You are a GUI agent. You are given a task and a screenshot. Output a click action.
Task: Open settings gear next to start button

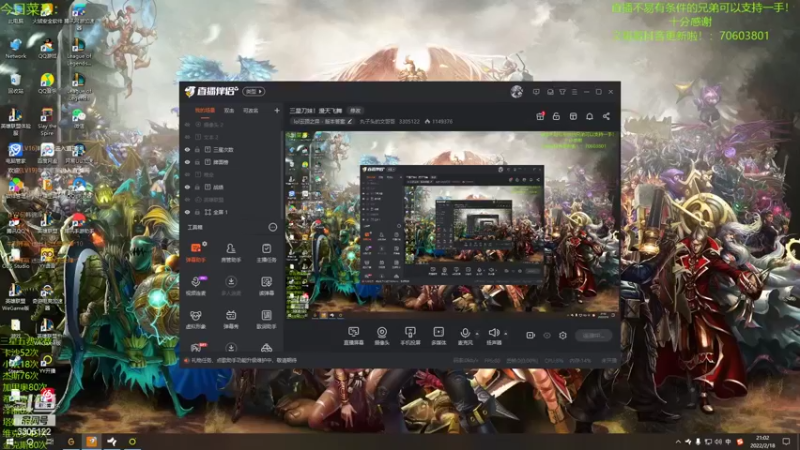pyautogui.click(x=563, y=335)
